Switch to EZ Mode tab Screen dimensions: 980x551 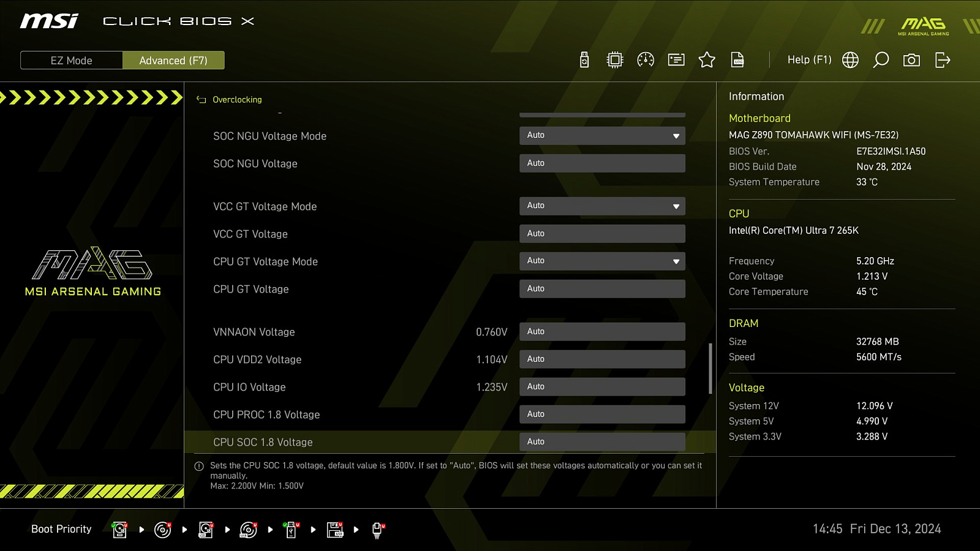[x=72, y=61]
